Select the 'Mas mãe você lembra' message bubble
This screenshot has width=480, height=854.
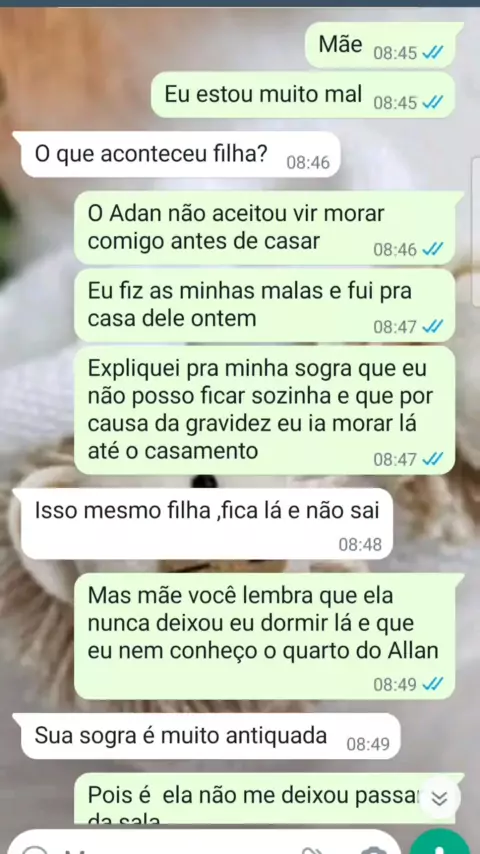(265, 636)
